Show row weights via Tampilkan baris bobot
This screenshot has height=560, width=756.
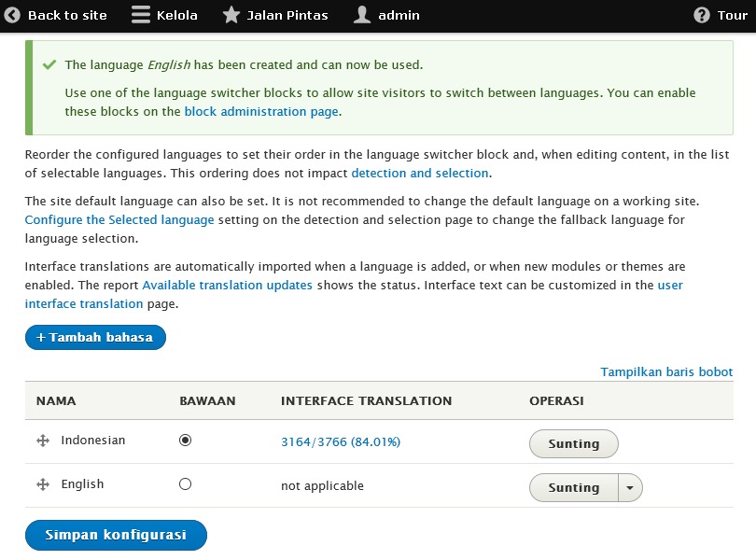click(x=666, y=371)
